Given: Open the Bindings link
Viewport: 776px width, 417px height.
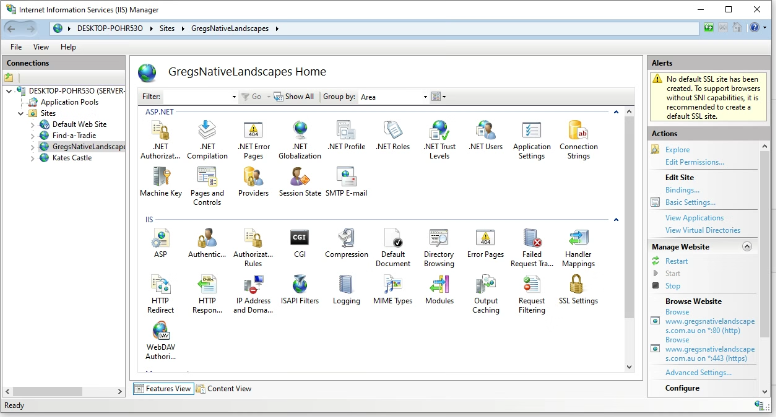Looking at the screenshot, I should [x=682, y=190].
